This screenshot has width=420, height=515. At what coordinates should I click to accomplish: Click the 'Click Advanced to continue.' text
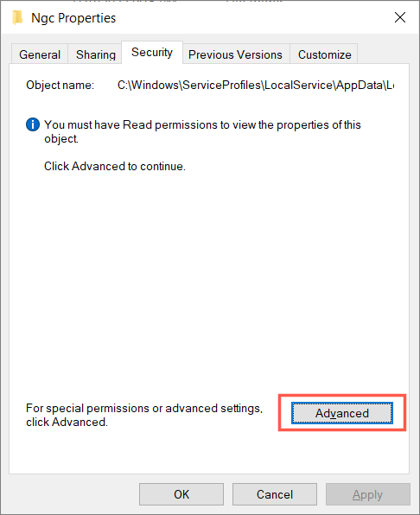(115, 167)
